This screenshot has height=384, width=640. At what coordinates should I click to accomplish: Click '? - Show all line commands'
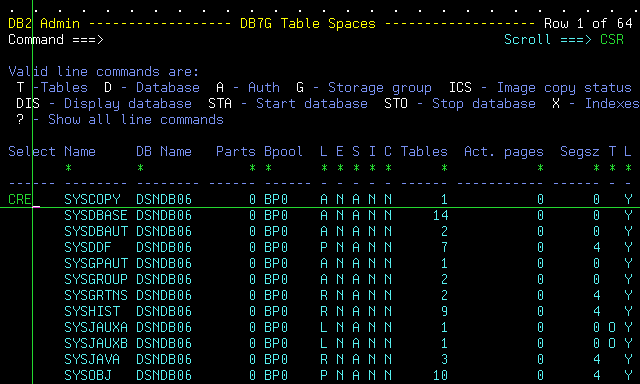(120, 119)
